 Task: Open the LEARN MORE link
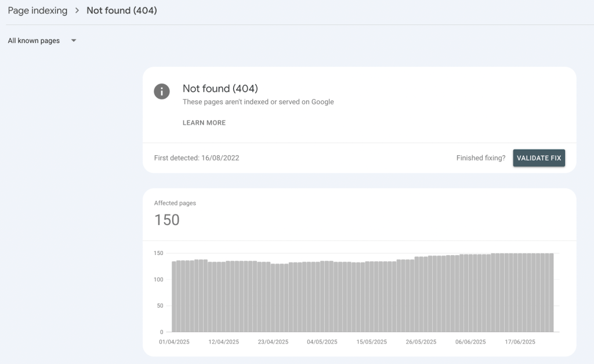coord(204,123)
